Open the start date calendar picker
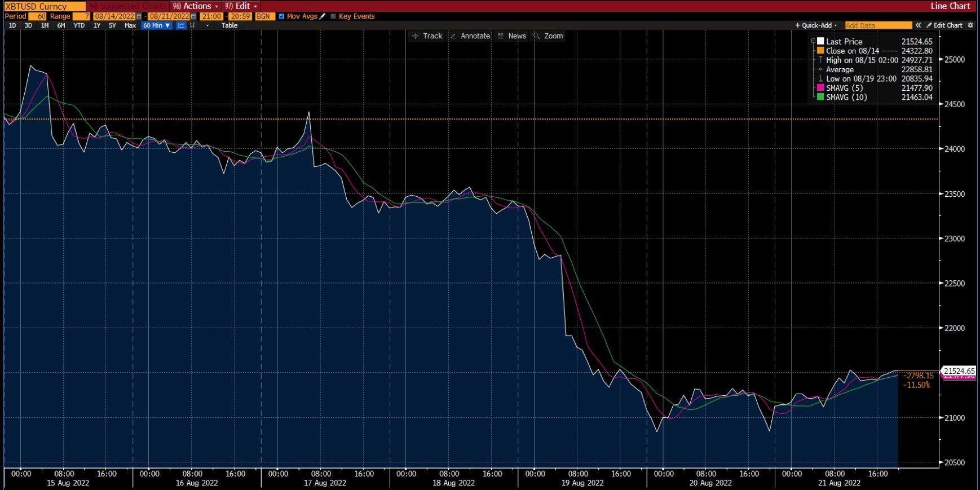This screenshot has width=980, height=490. coord(139,16)
